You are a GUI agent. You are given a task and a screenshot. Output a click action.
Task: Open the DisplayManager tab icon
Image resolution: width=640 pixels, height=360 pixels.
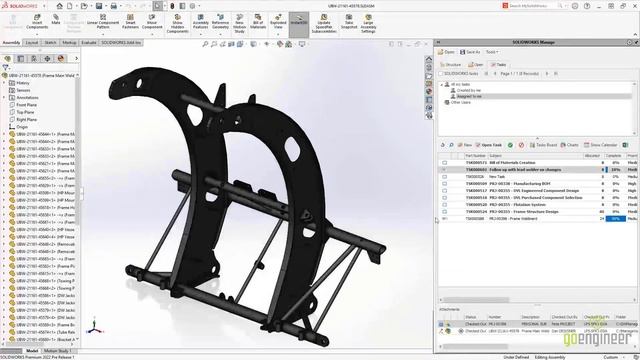tap(61, 59)
